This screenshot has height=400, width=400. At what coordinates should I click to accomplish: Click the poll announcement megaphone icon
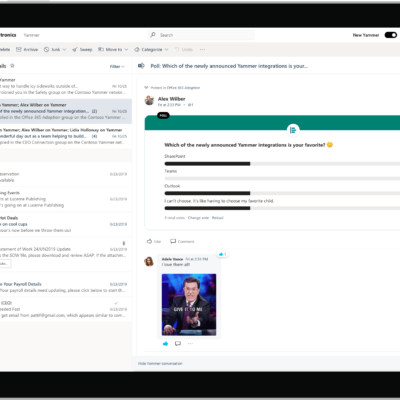tap(141, 66)
